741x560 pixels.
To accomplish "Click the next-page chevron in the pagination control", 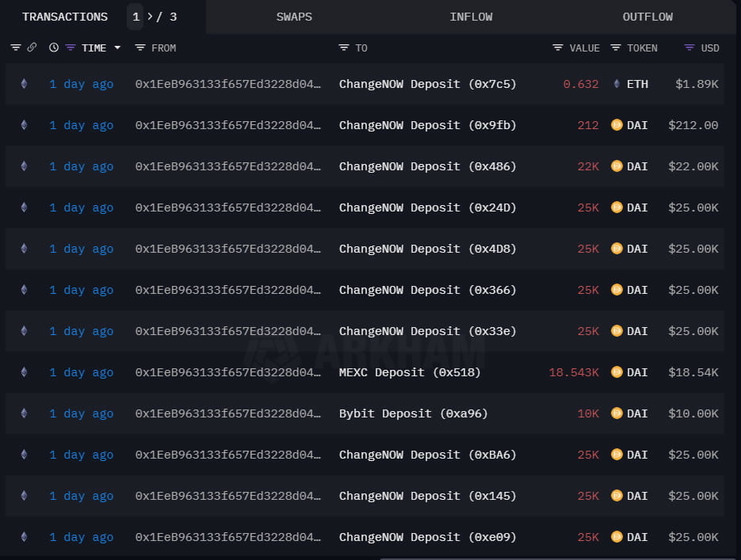I will click(151, 17).
